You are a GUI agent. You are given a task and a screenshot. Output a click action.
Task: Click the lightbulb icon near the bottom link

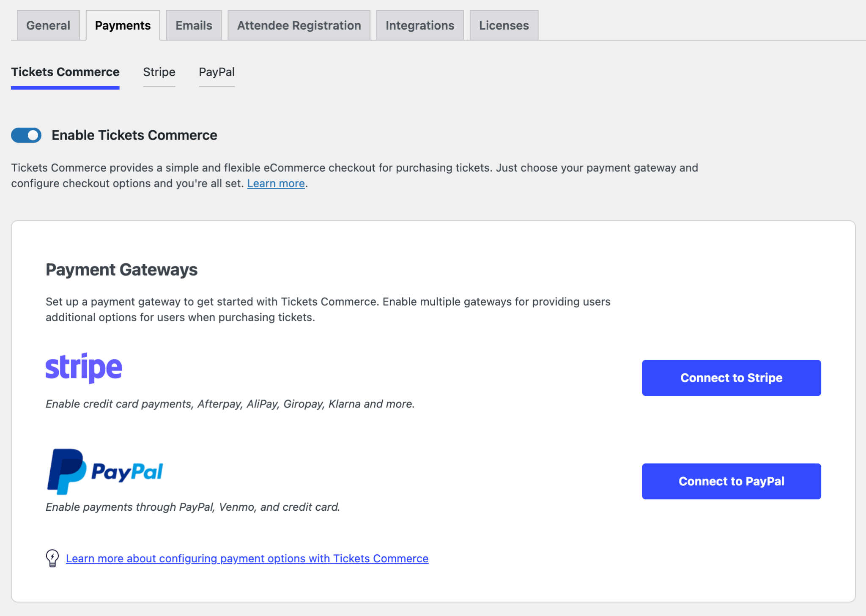pyautogui.click(x=52, y=558)
